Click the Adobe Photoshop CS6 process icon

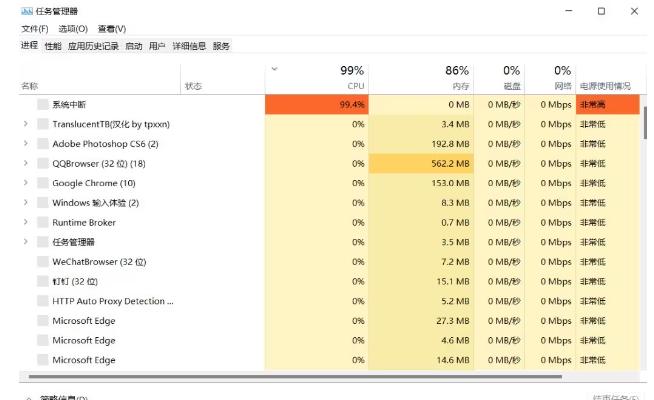click(x=43, y=143)
